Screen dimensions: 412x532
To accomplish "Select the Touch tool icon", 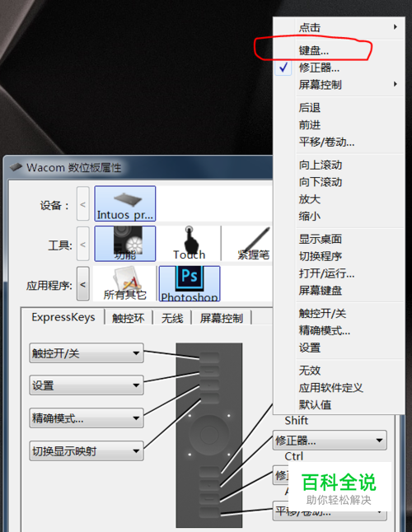I will click(189, 243).
